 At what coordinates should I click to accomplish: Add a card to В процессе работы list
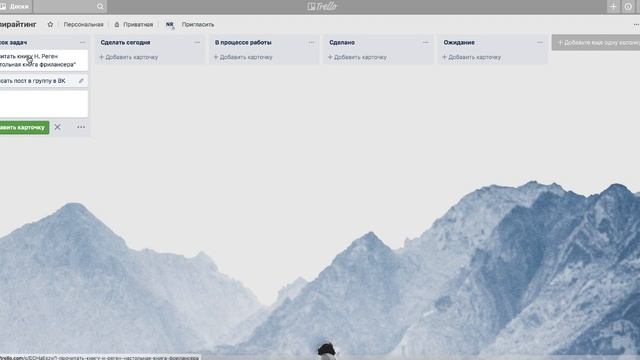coord(243,57)
